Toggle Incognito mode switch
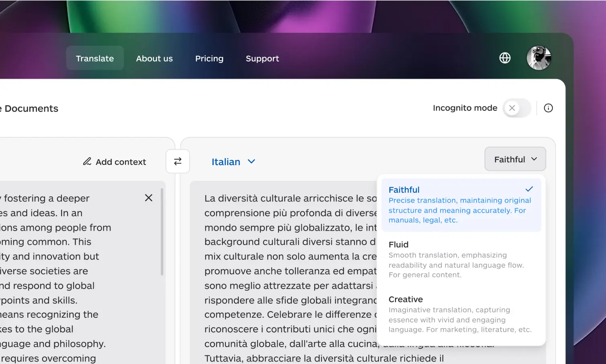 [x=517, y=108]
